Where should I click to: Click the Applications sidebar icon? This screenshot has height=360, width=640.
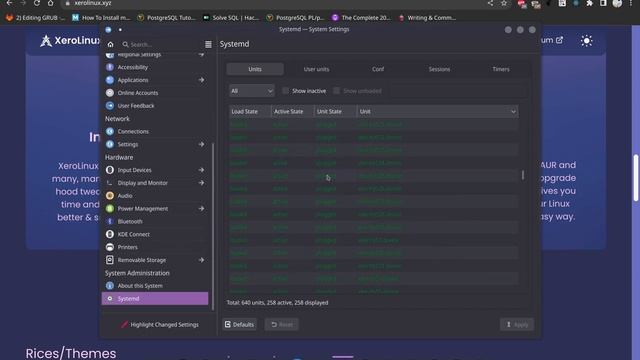[110, 80]
